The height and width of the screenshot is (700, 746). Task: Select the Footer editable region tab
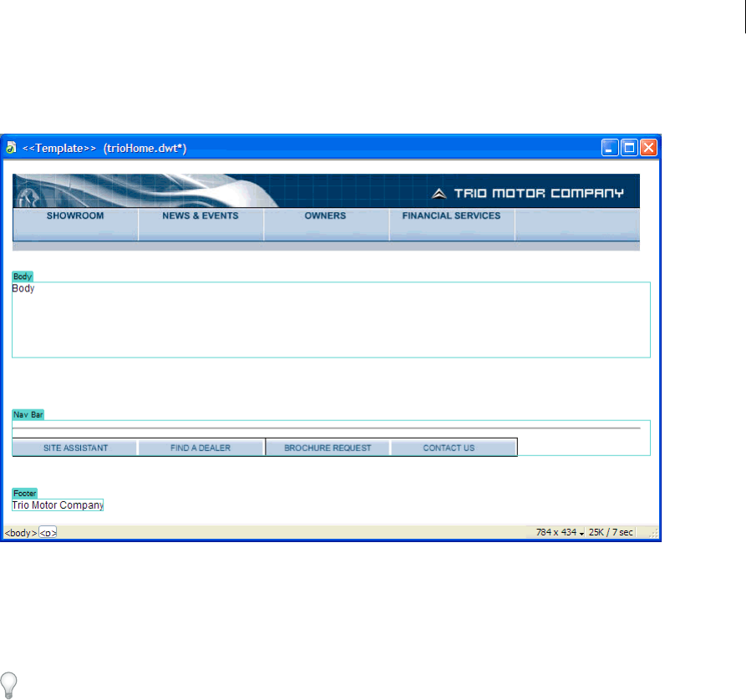[x=25, y=493]
